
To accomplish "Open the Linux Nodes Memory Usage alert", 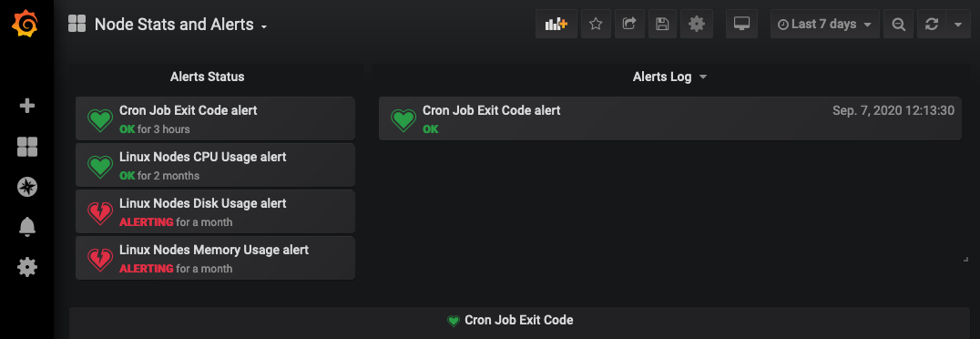I will [215, 258].
